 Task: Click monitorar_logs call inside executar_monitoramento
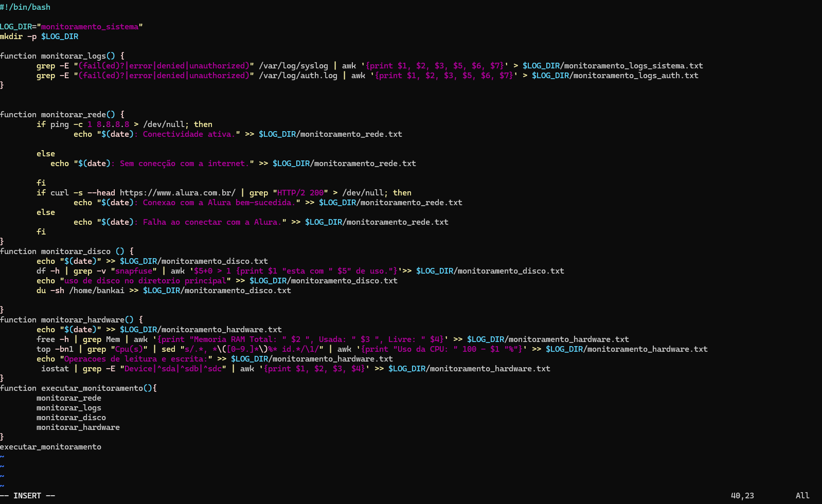tap(69, 408)
